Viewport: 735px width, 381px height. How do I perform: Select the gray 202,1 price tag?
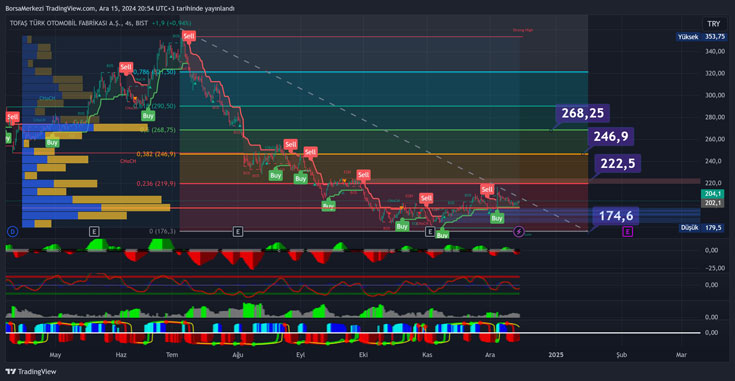point(712,203)
